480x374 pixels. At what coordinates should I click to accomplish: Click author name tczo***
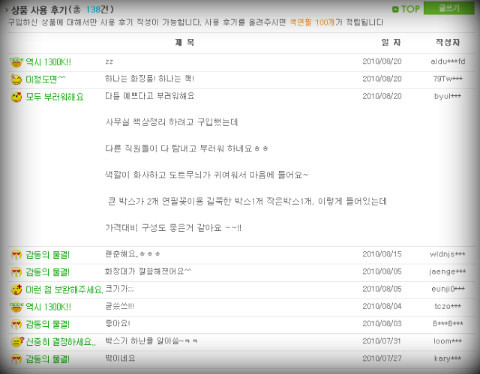pos(448,306)
